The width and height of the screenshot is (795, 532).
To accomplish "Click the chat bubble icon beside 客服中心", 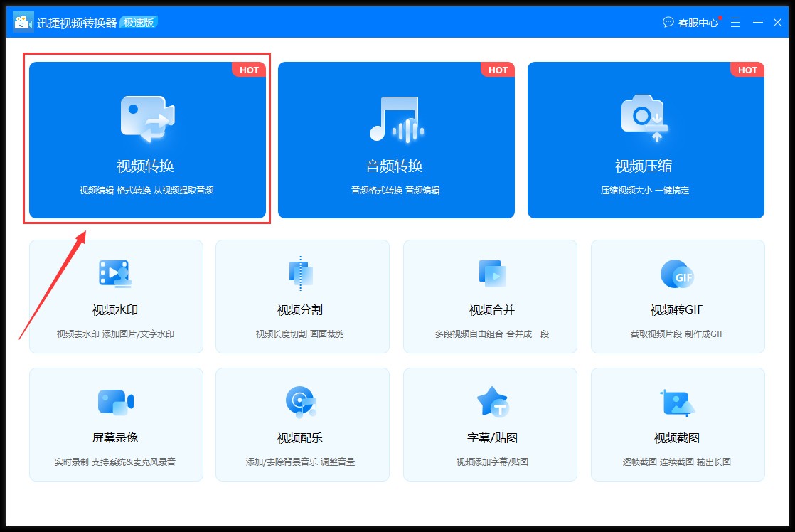I will (x=667, y=22).
